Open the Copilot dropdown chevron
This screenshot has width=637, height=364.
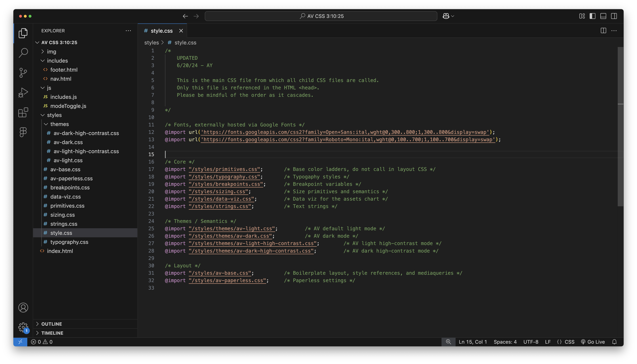(452, 16)
